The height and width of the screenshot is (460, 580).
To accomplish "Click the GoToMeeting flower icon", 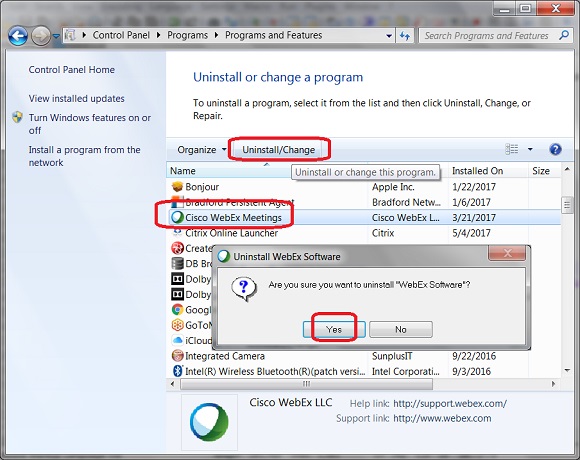I will [x=177, y=325].
